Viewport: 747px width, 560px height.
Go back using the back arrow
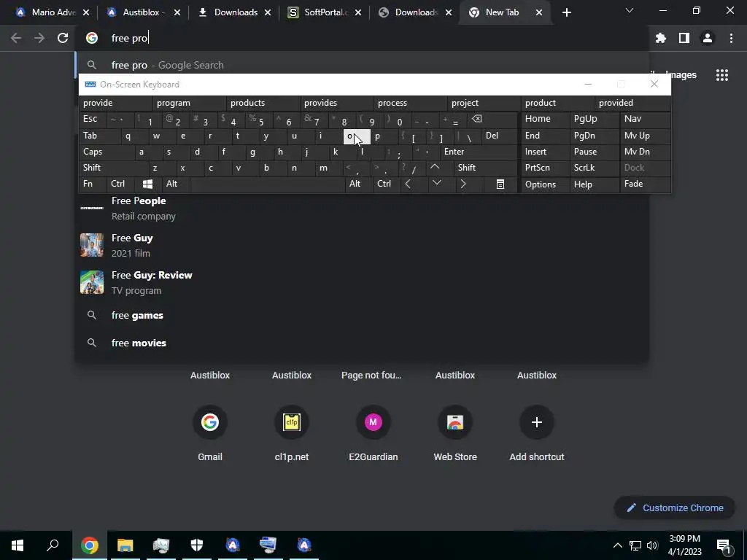[x=16, y=38]
